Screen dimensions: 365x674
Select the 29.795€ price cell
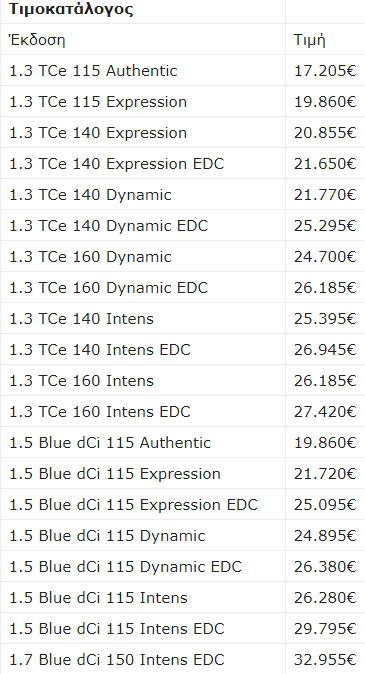coord(325,628)
